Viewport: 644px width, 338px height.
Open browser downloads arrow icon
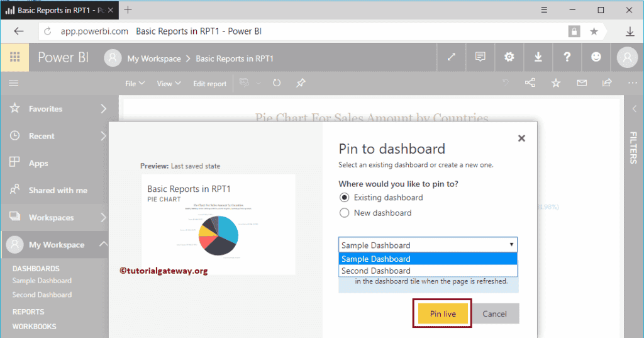point(630,31)
